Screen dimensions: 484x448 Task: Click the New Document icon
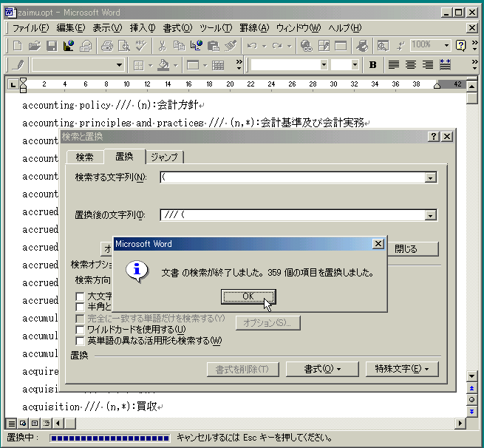click(x=18, y=46)
